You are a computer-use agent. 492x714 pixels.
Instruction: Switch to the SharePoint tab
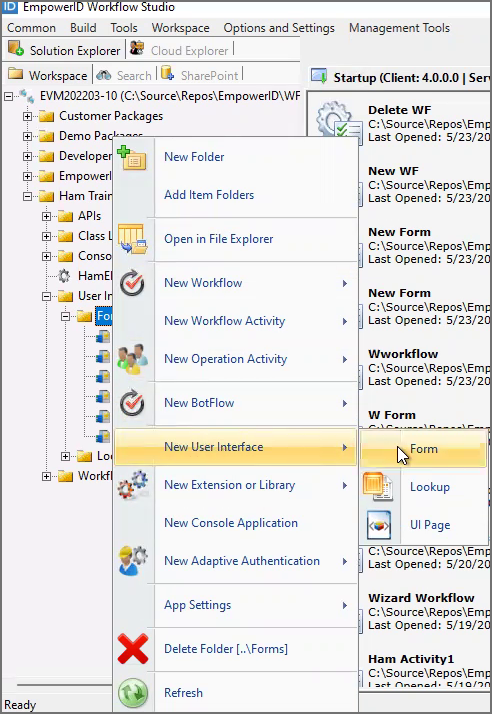(200, 75)
